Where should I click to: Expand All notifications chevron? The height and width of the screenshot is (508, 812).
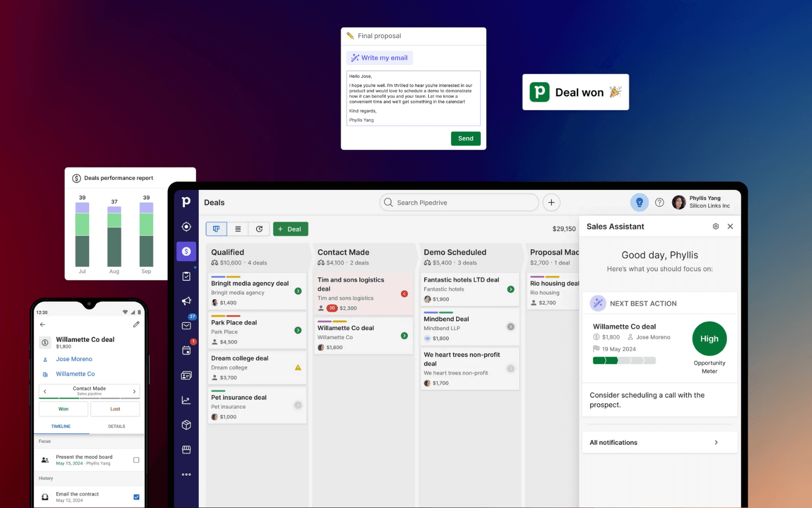(x=716, y=443)
